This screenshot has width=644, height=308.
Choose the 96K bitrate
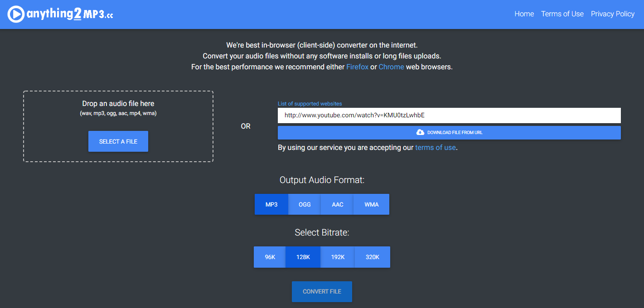click(269, 257)
